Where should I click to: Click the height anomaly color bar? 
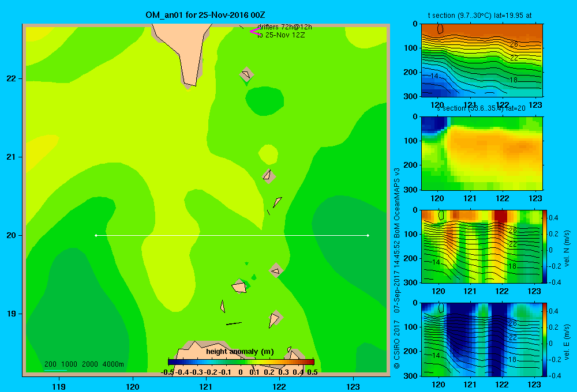click(x=241, y=362)
